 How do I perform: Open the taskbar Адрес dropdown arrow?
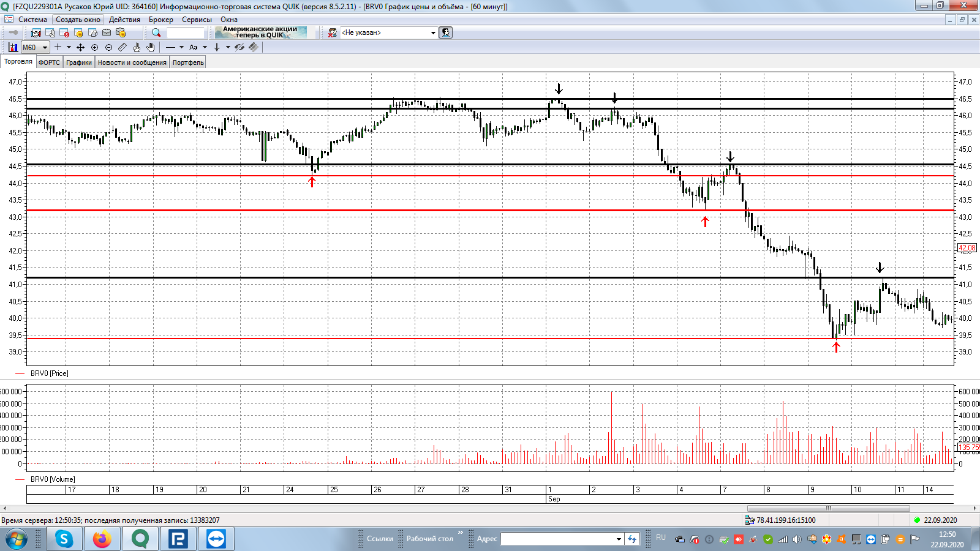619,539
